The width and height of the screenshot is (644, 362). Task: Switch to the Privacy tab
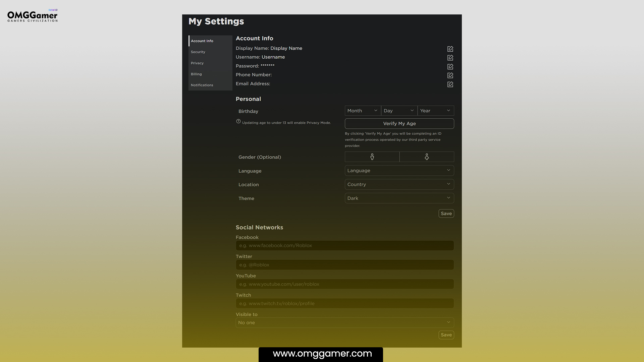(x=210, y=63)
